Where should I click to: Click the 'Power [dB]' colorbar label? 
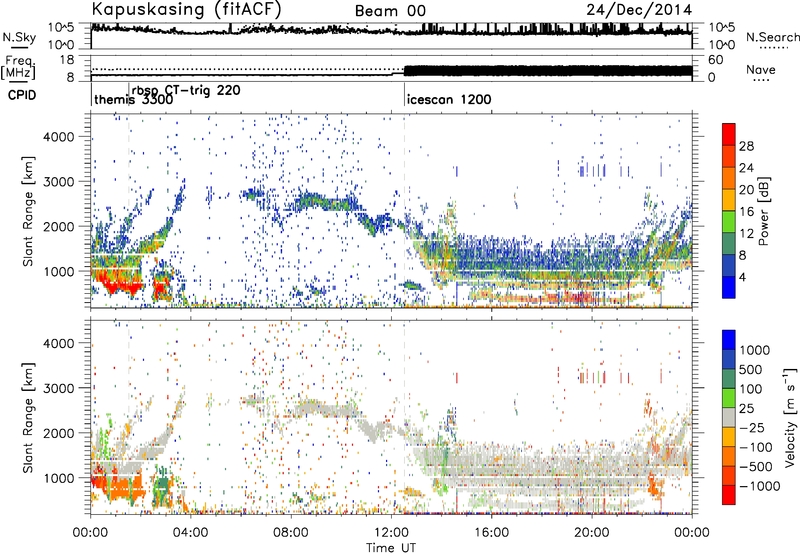tap(764, 211)
